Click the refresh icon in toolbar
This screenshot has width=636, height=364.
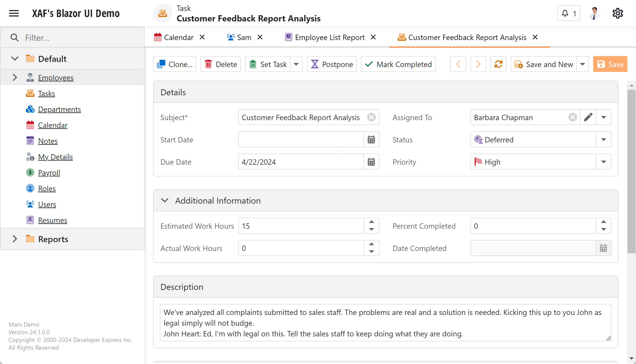[498, 64]
